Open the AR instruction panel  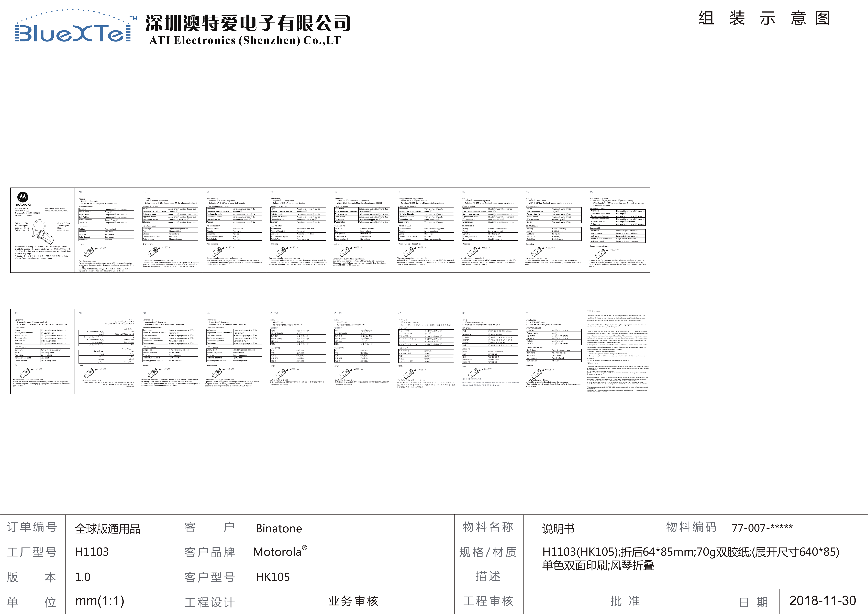coord(106,351)
